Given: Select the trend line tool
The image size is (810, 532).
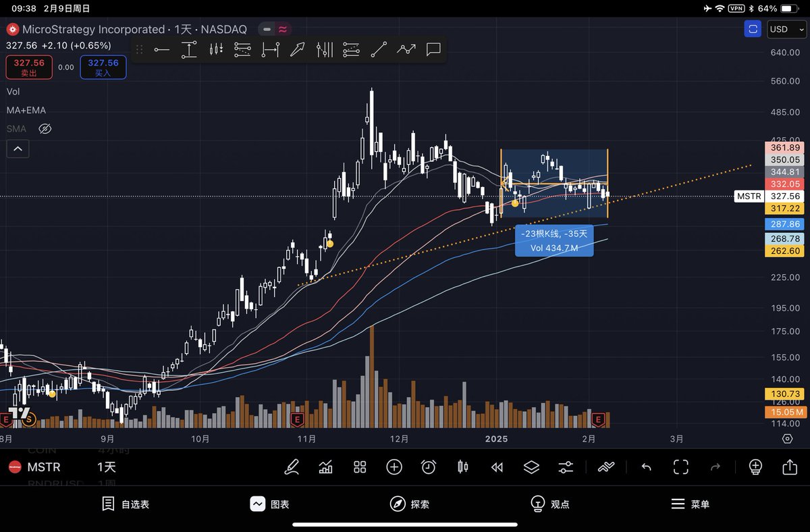Looking at the screenshot, I should (379, 49).
